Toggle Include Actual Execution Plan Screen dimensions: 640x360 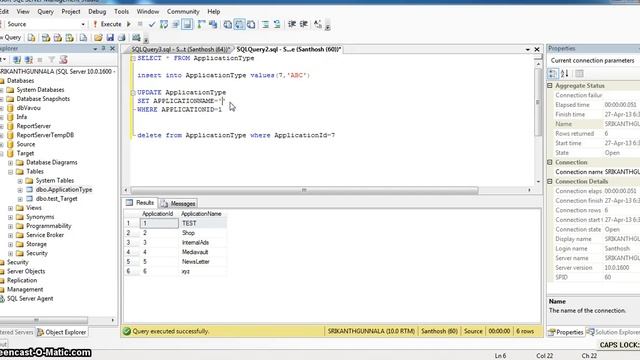[201, 24]
